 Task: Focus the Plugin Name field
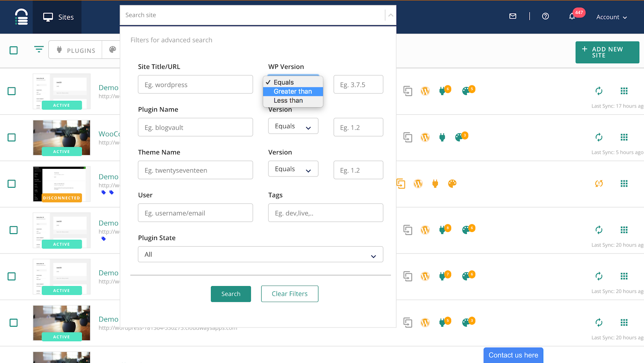(195, 127)
